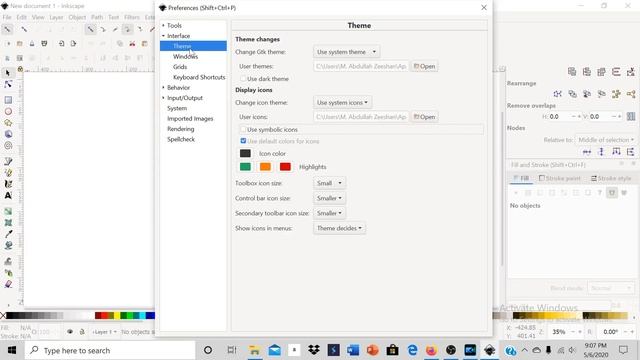640x360 pixels.
Task: Click the User themes path field
Action: point(361,66)
